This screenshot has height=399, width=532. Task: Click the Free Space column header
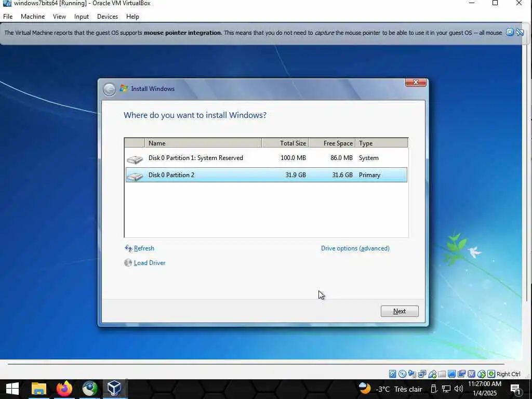(x=332, y=143)
